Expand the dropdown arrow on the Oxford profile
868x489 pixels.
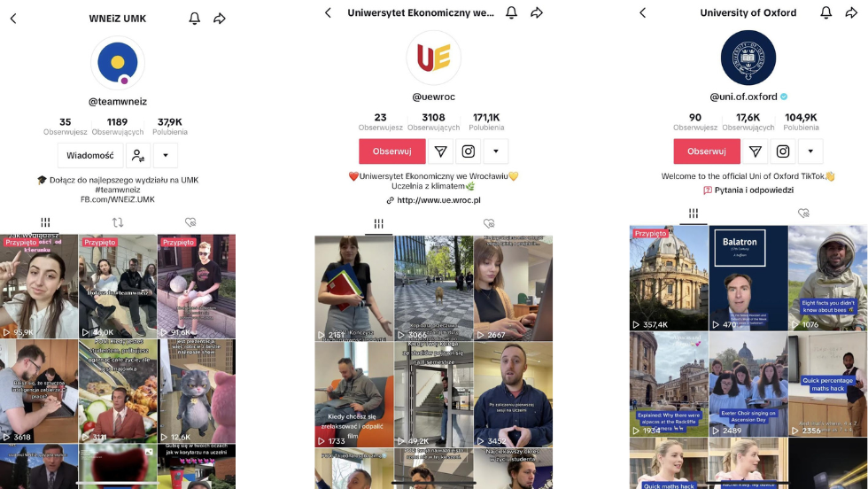[810, 151]
